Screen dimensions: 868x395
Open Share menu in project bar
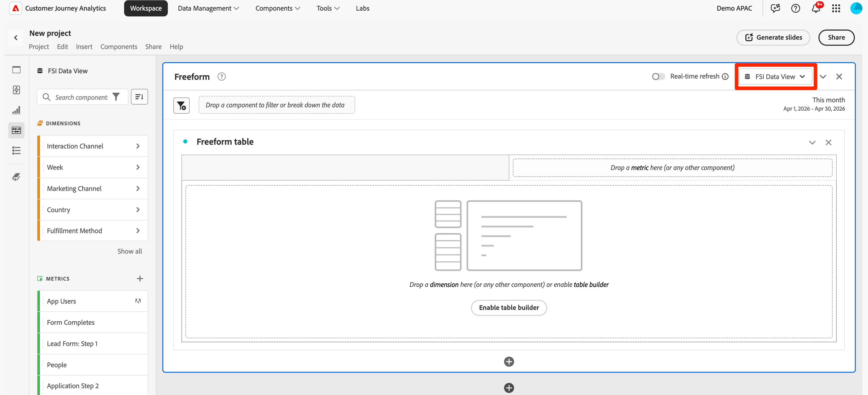pyautogui.click(x=153, y=47)
